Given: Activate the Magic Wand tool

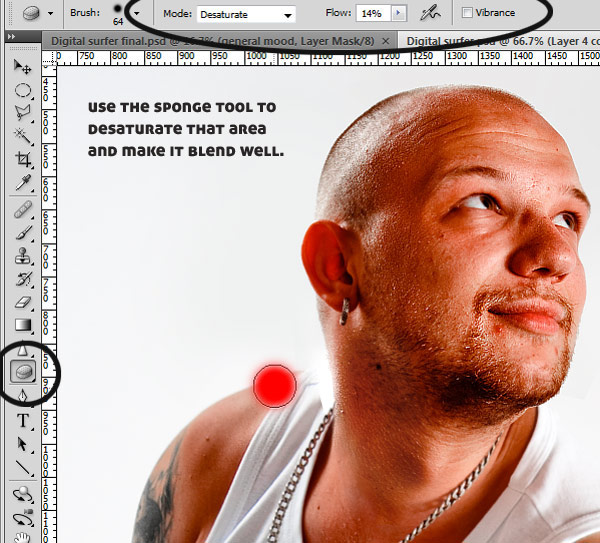Looking at the screenshot, I should point(23,136).
